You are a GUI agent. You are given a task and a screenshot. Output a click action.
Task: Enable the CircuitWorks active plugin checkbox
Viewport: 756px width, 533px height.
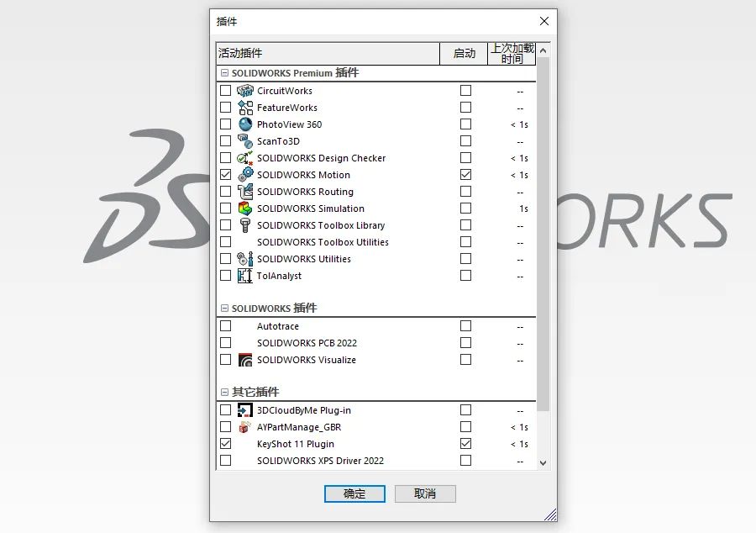pyautogui.click(x=225, y=91)
